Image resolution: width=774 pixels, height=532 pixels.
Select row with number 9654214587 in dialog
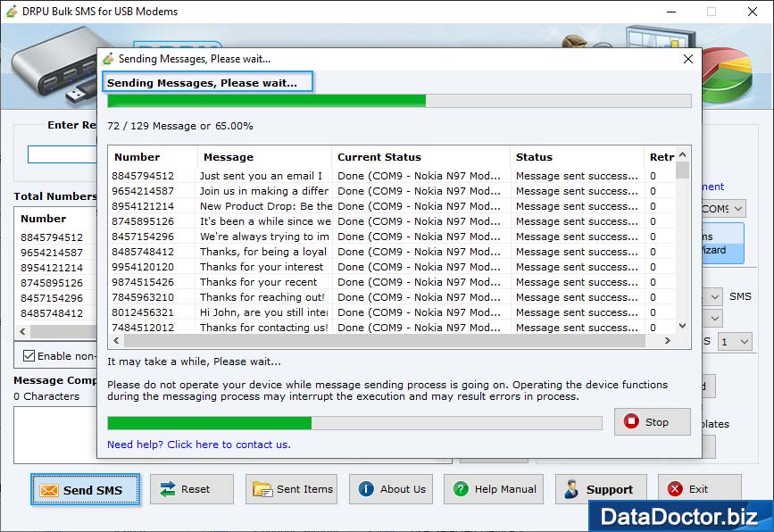[x=393, y=191]
